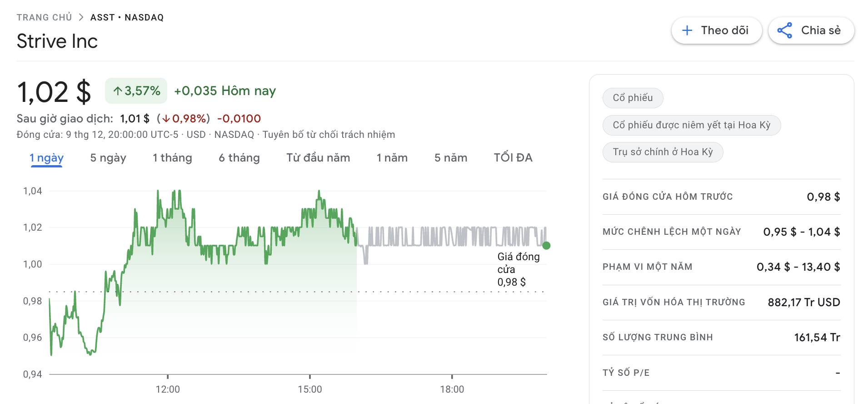Select the Từ đầu năm range

[x=318, y=158]
